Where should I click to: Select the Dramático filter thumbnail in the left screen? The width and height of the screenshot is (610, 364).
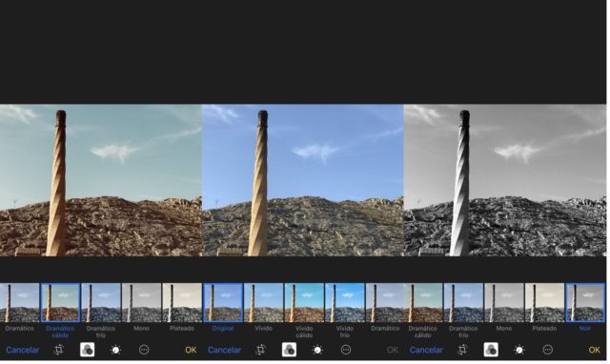point(19,304)
